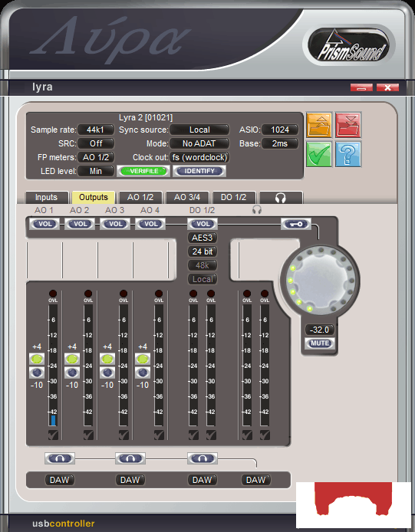This screenshot has height=532, width=415.
Task: Open Mode No ADAT dropdown
Action: [x=199, y=143]
